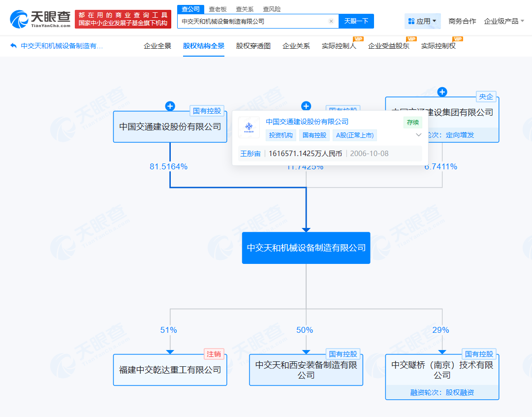Image resolution: width=532 pixels, height=417 pixels.
Task: Switch to the 查风险 search tab
Action: pyautogui.click(x=272, y=9)
